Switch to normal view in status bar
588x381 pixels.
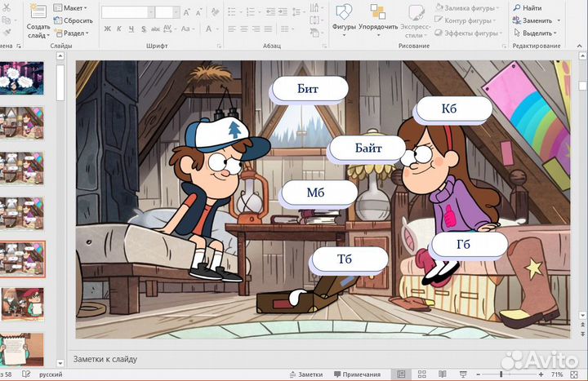click(x=400, y=374)
